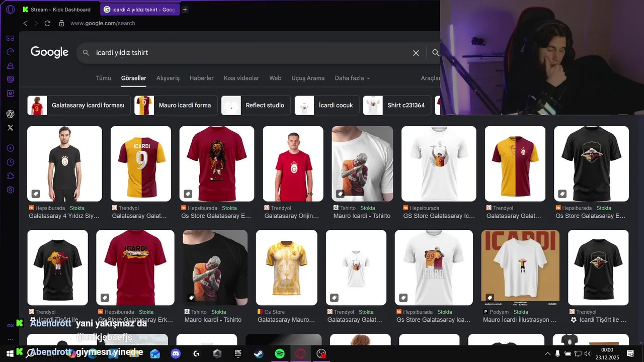Image resolution: width=644 pixels, height=362 pixels.
Task: Open the notification center icon
Action: click(630, 354)
